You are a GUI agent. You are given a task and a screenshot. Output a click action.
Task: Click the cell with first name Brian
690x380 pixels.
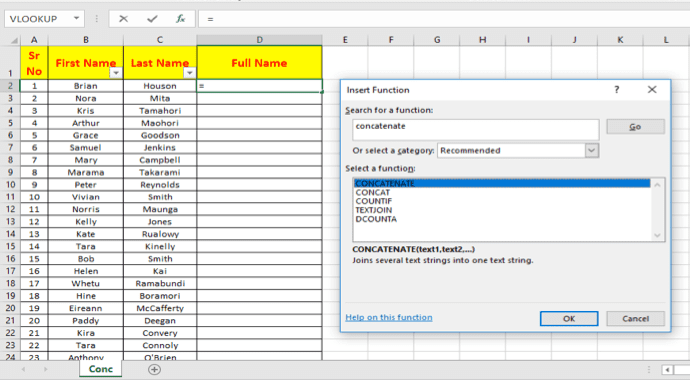86,86
